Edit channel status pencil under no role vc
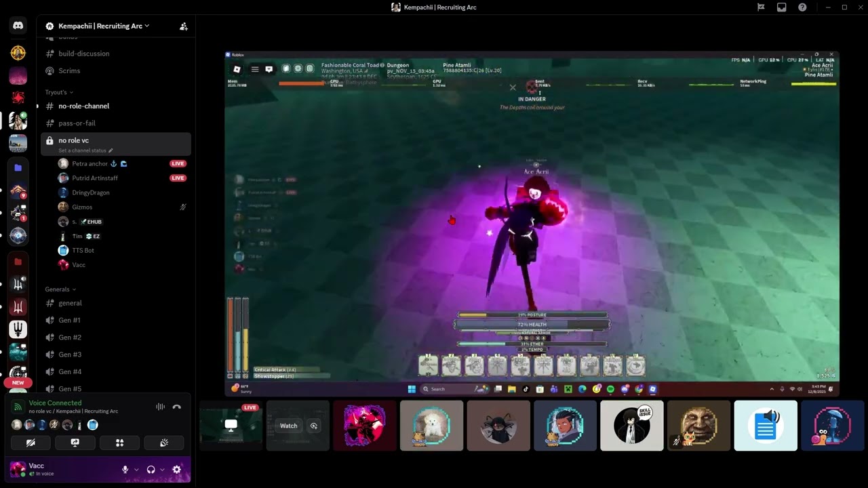The image size is (868, 488). [x=111, y=150]
